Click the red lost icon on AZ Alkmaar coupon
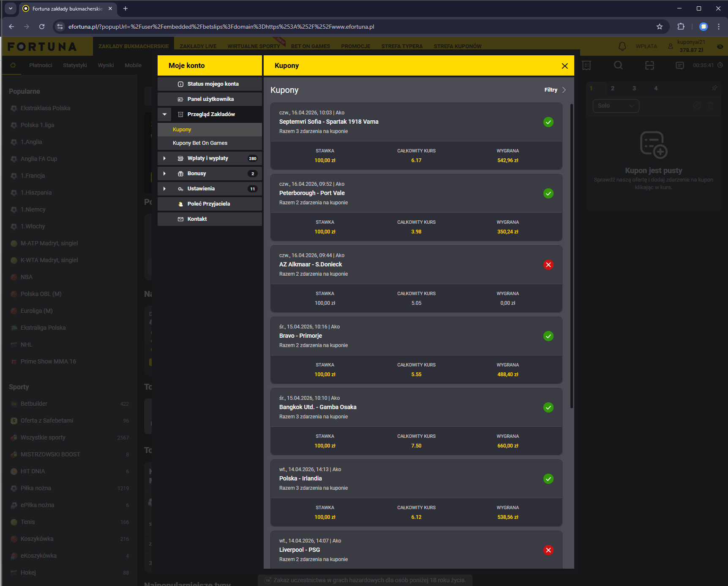Screen dimensions: 728x586 [548, 265]
